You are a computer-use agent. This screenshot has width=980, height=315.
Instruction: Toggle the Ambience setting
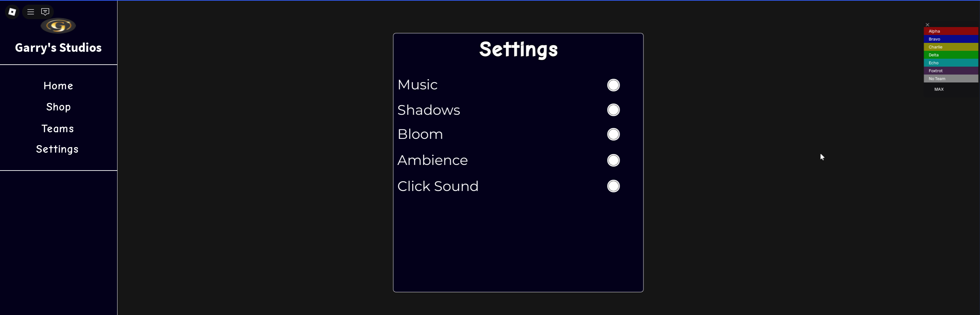coord(613,161)
